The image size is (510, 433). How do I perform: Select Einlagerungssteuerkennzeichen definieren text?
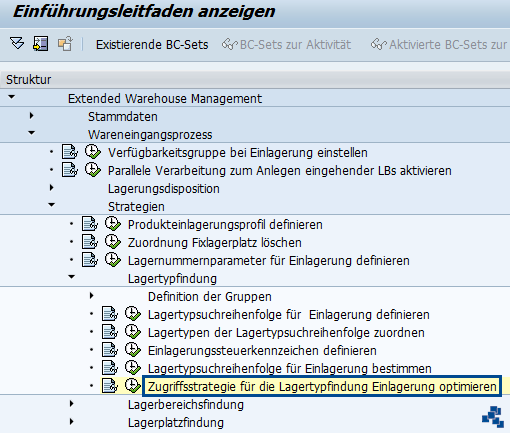(262, 351)
